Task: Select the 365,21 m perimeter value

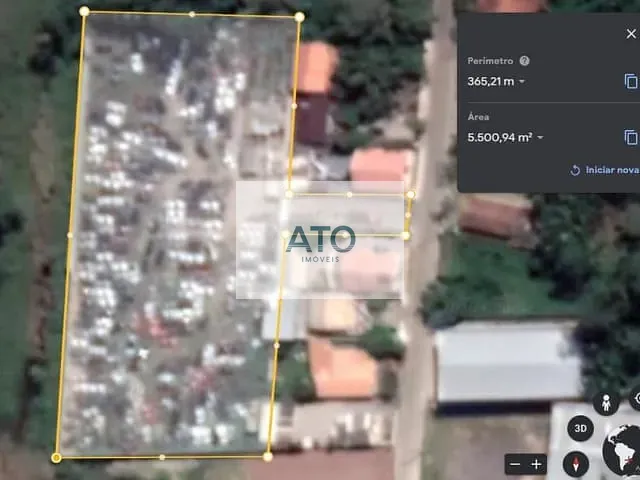Action: click(491, 82)
